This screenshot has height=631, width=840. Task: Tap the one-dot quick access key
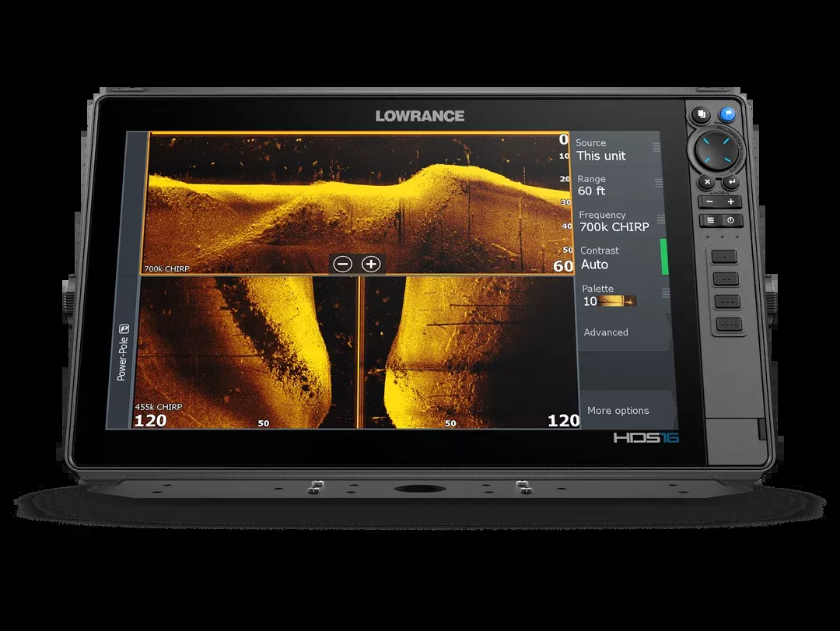coord(724,257)
